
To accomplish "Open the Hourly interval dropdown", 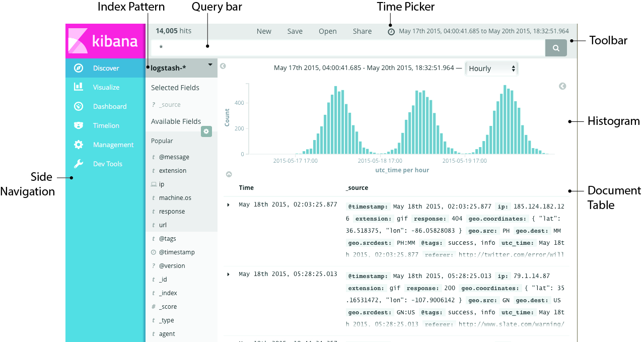I will click(491, 69).
